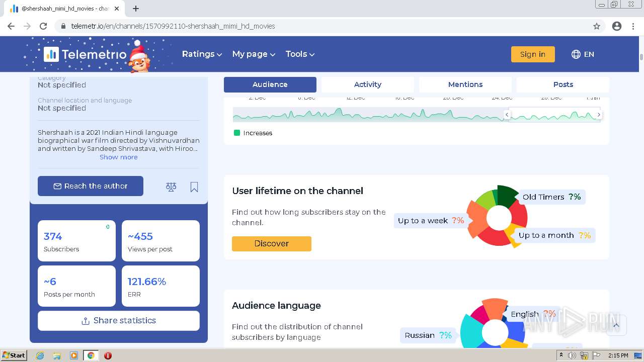Shift the chart range left arrow handle
The height and width of the screenshot is (362, 644).
[x=507, y=115]
